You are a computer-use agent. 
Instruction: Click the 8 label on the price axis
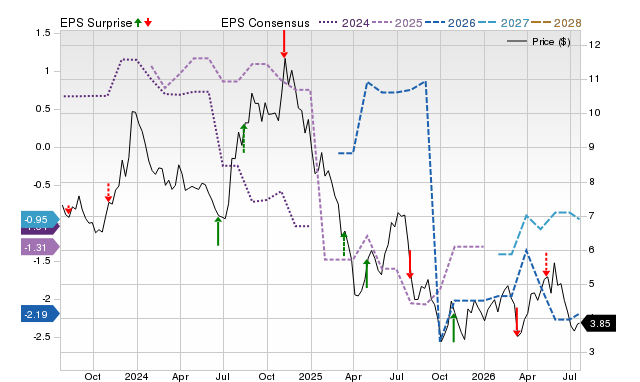tap(592, 182)
